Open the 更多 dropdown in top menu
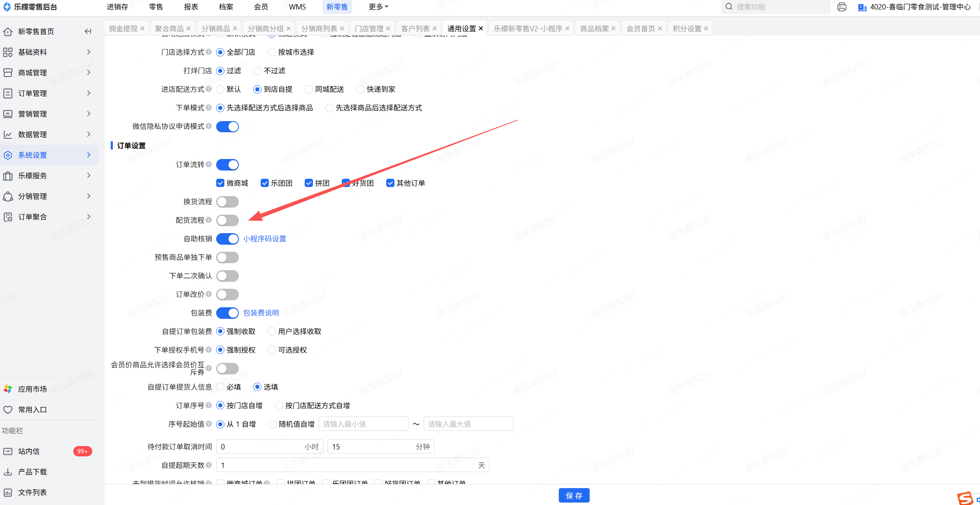 coord(378,7)
